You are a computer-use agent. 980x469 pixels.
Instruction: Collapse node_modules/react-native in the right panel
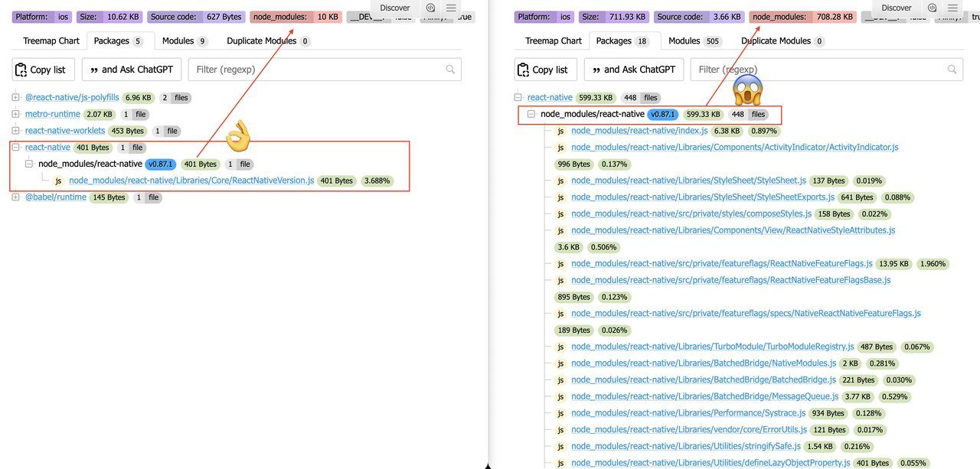531,115
